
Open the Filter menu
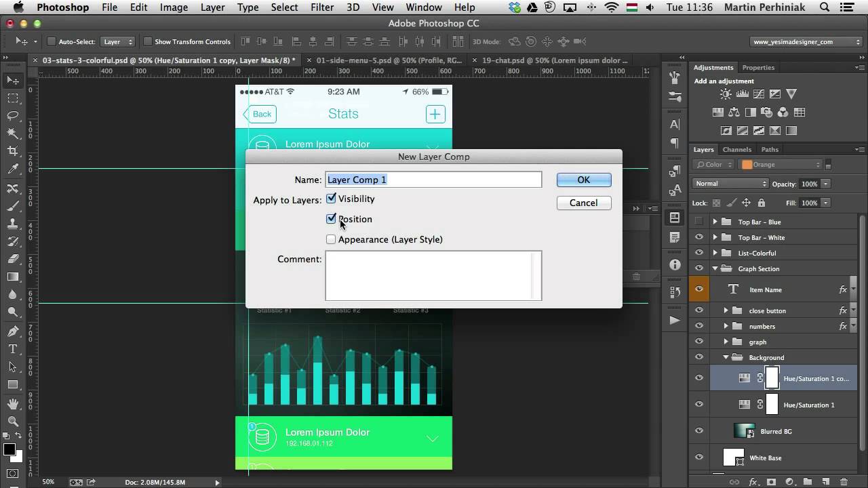322,7
